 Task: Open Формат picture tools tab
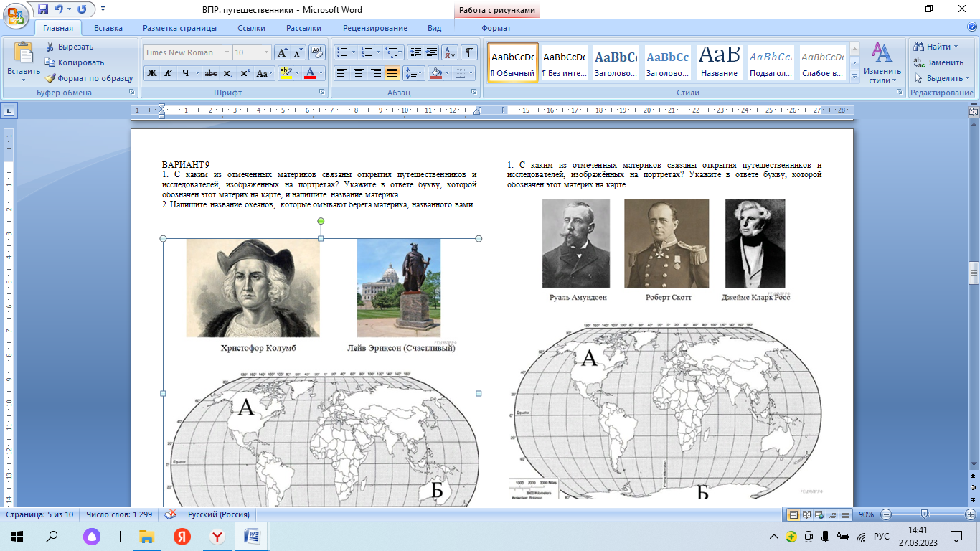pyautogui.click(x=496, y=28)
